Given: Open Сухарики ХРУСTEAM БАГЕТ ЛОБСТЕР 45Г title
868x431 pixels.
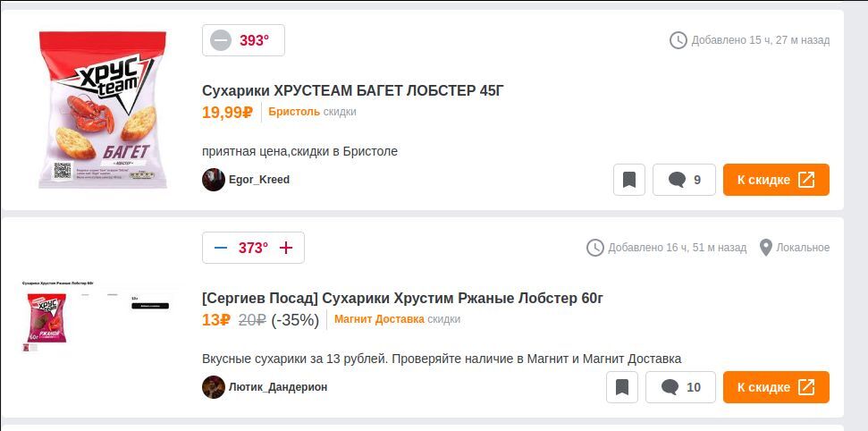Looking at the screenshot, I should [353, 90].
